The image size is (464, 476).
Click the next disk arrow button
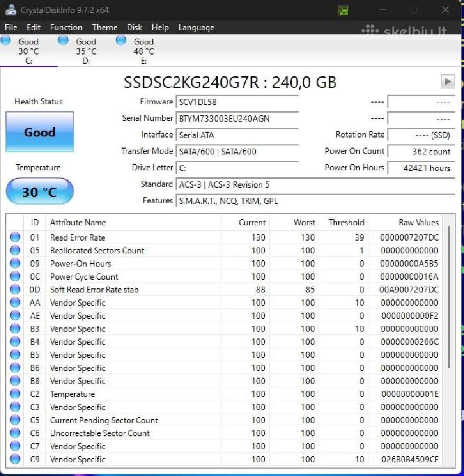tap(447, 81)
